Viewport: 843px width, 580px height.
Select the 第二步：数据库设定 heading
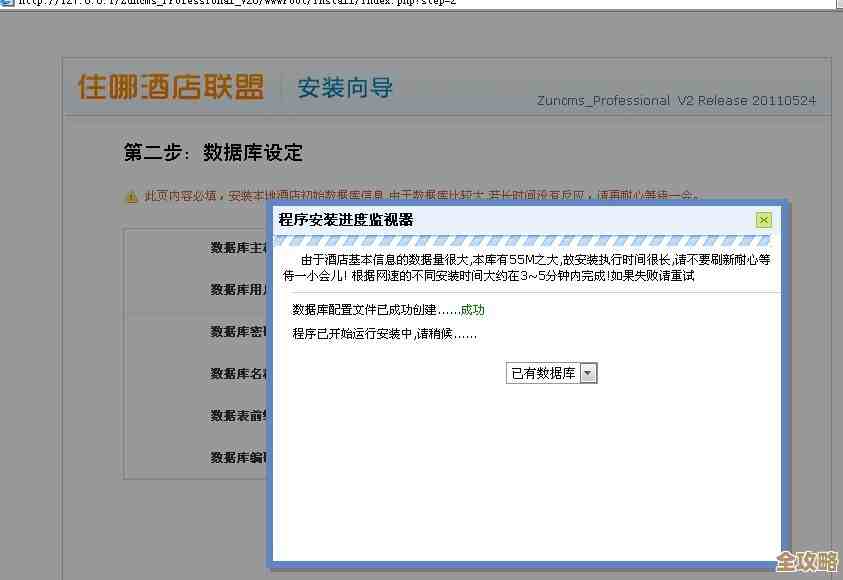tap(213, 153)
